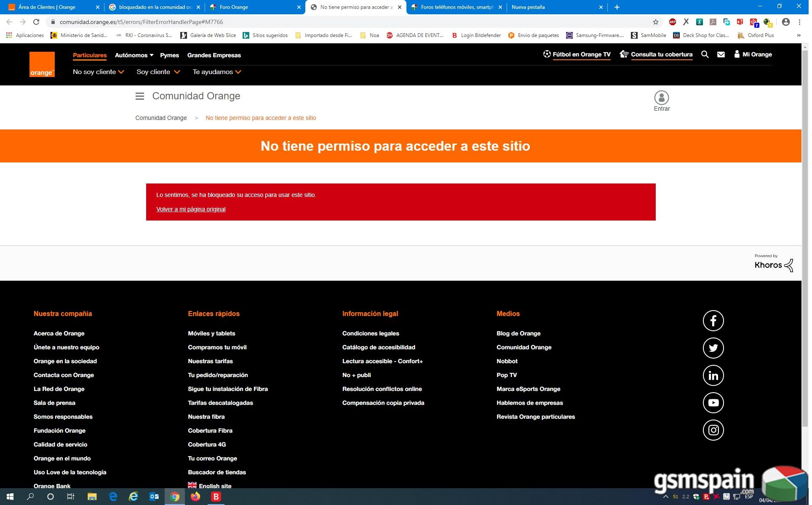Click the Orange logo in header
The width and height of the screenshot is (812, 505).
click(x=42, y=64)
